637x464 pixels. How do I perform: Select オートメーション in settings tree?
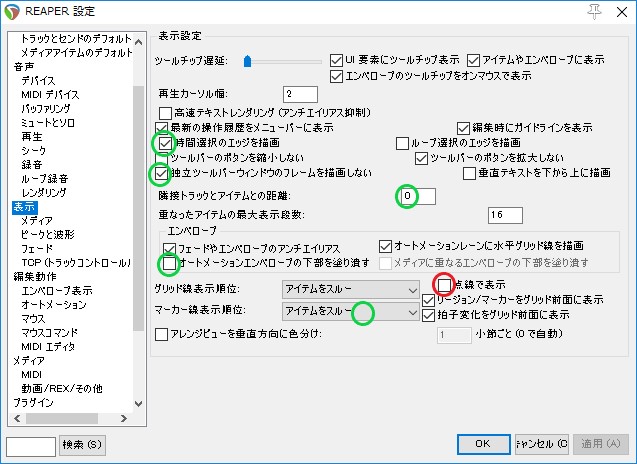pyautogui.click(x=54, y=305)
